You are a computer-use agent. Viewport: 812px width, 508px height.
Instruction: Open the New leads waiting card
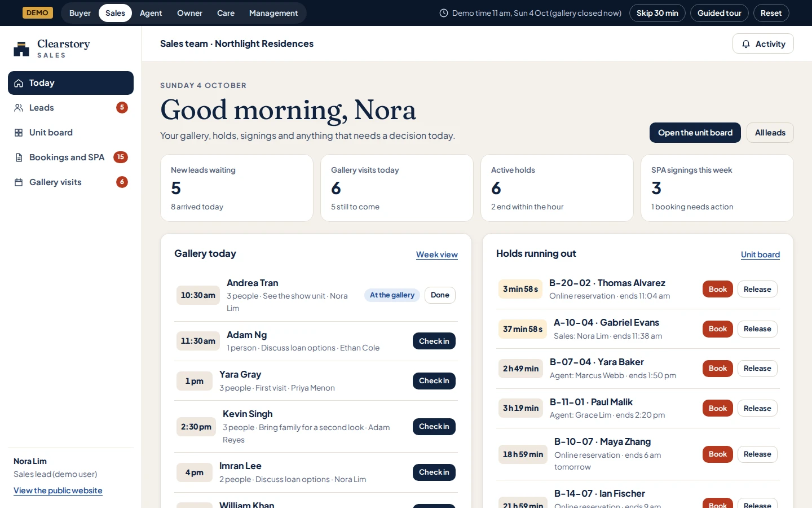[237, 188]
